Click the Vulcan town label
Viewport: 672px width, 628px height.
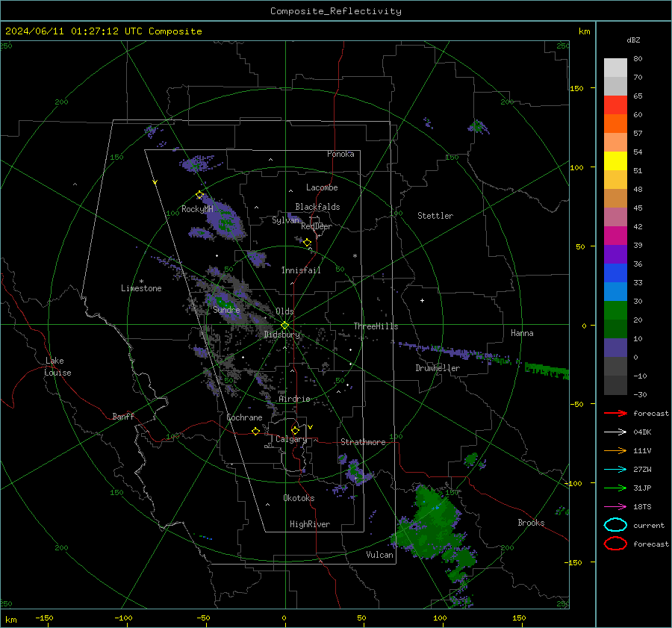pos(379,555)
